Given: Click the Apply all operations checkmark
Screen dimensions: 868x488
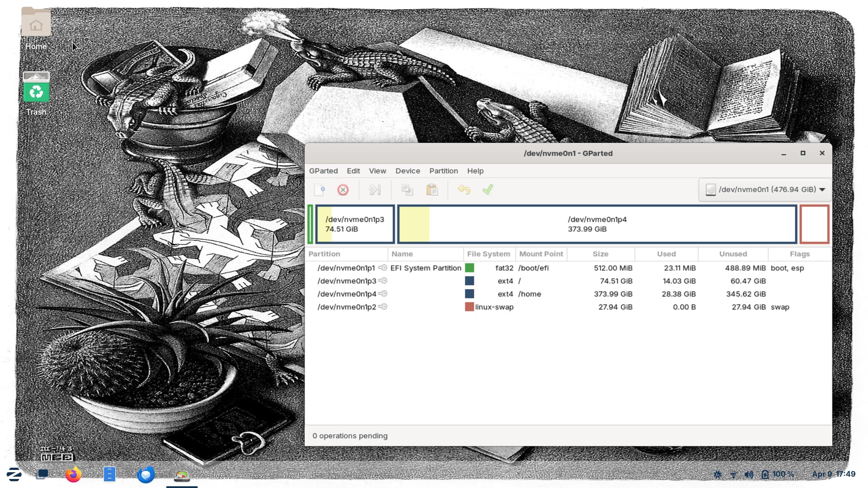Looking at the screenshot, I should pyautogui.click(x=488, y=190).
